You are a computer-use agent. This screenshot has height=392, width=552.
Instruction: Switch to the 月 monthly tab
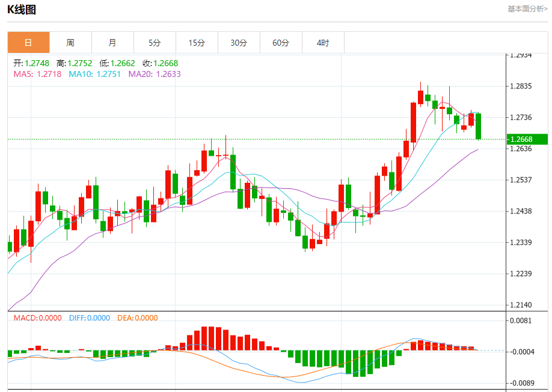112,43
